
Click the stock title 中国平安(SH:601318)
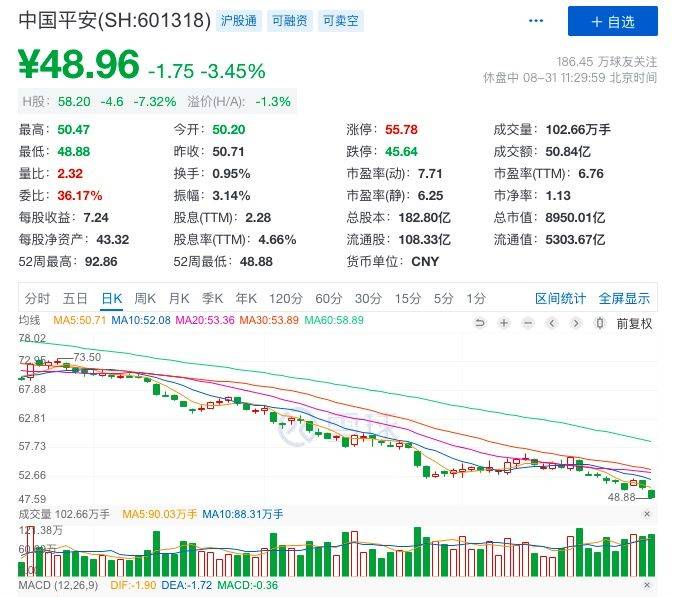point(115,20)
